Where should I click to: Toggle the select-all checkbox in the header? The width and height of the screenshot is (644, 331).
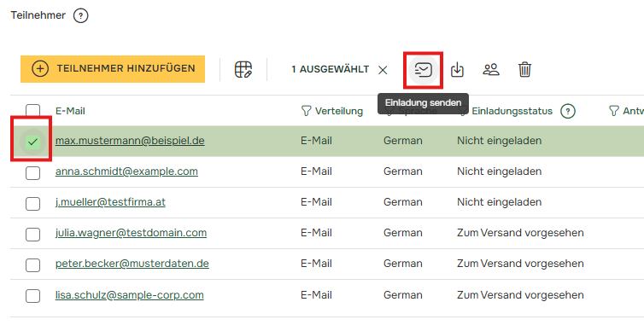(x=32, y=111)
